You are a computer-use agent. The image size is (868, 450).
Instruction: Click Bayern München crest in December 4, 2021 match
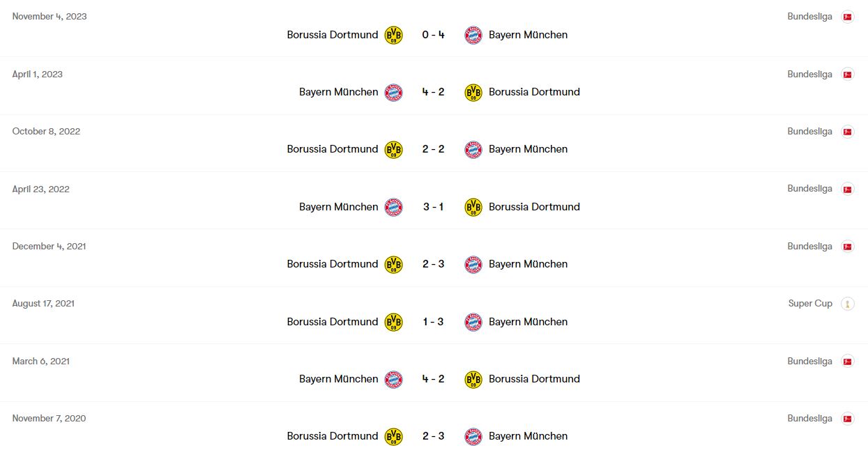click(x=473, y=264)
